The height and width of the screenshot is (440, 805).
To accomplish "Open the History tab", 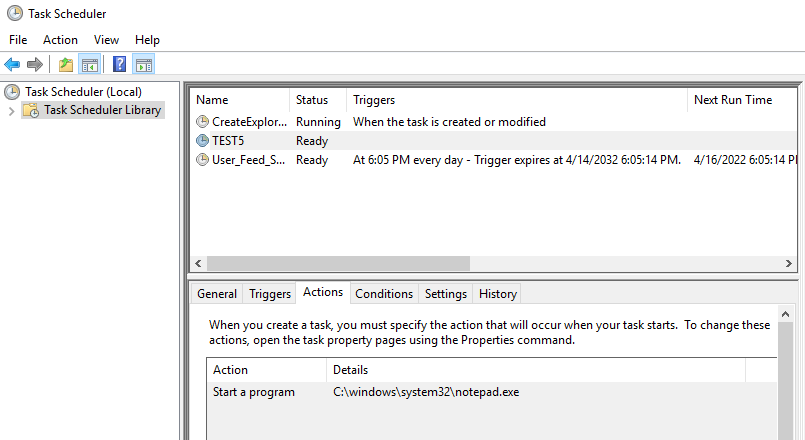I will pyautogui.click(x=497, y=294).
